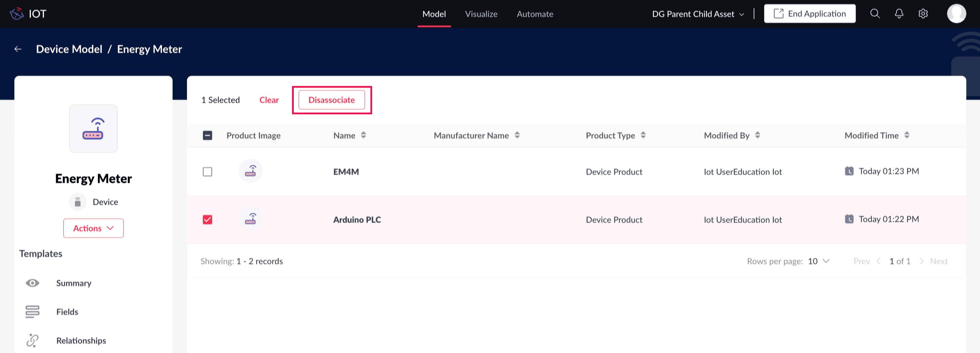Open the search icon in header
The image size is (980, 353).
[875, 14]
